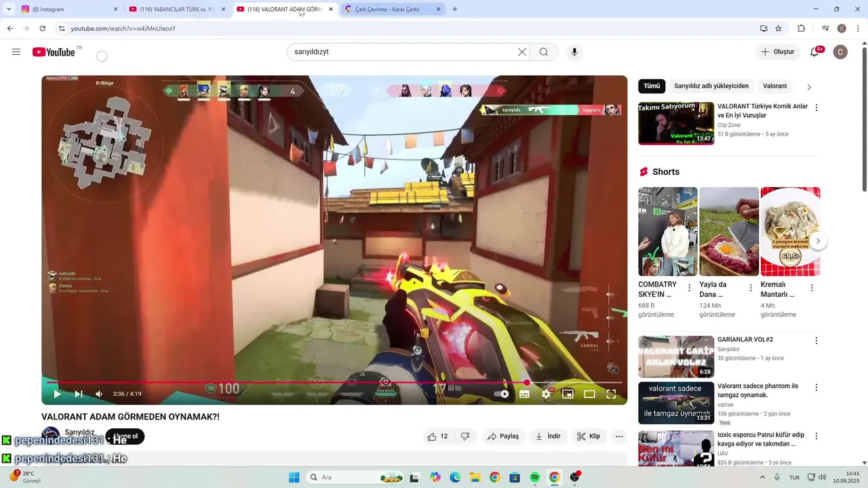Viewport: 868px width, 488px height.
Task: Open Chrome three-dot menu
Action: pos(858,28)
